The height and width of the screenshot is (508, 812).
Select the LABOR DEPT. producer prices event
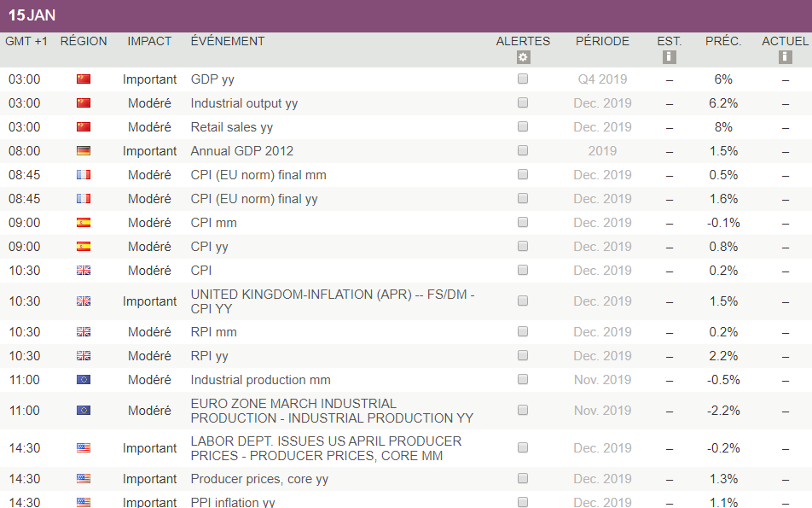click(326, 448)
